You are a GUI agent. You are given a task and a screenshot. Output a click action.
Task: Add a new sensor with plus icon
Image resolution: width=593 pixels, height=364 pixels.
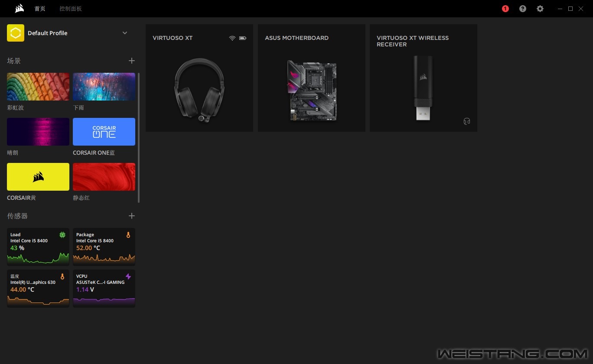pyautogui.click(x=132, y=216)
